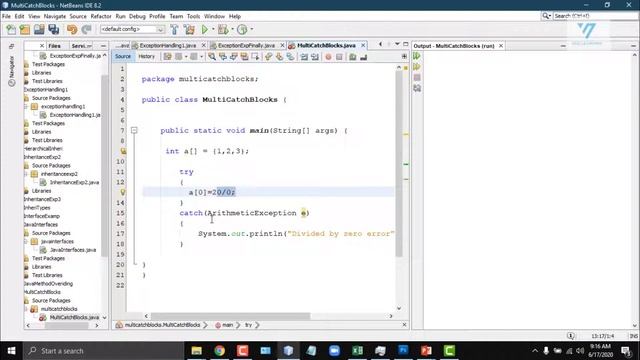
Task: Select InheritanceExp2.java in the project tree
Action: pos(74,182)
